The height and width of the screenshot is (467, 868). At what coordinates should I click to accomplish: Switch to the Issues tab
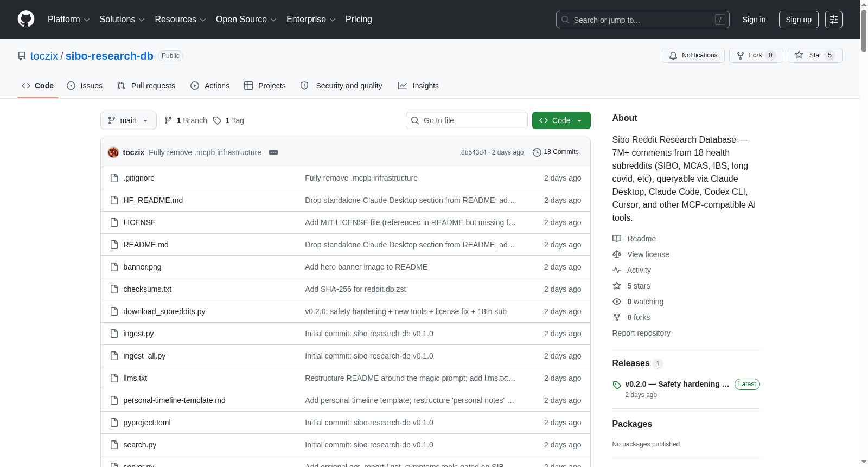[85, 86]
